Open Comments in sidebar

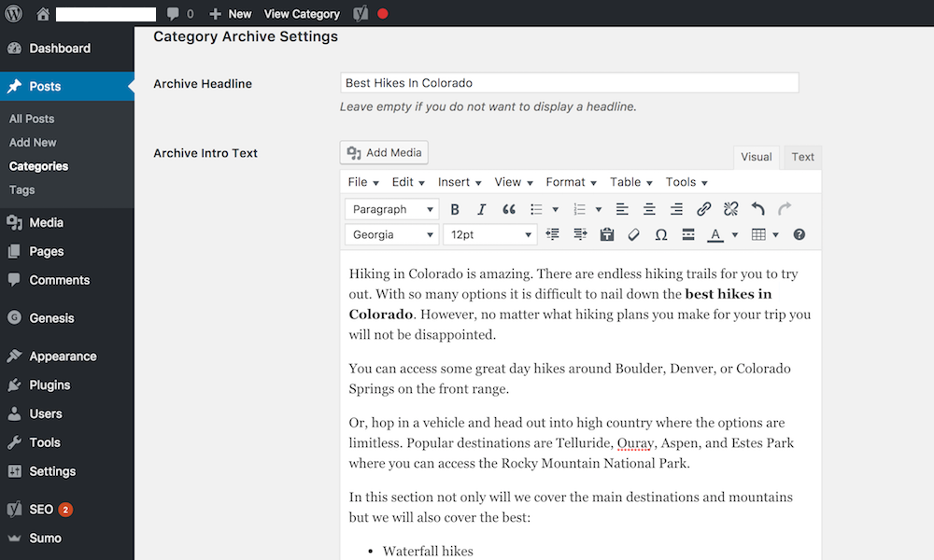[66, 280]
